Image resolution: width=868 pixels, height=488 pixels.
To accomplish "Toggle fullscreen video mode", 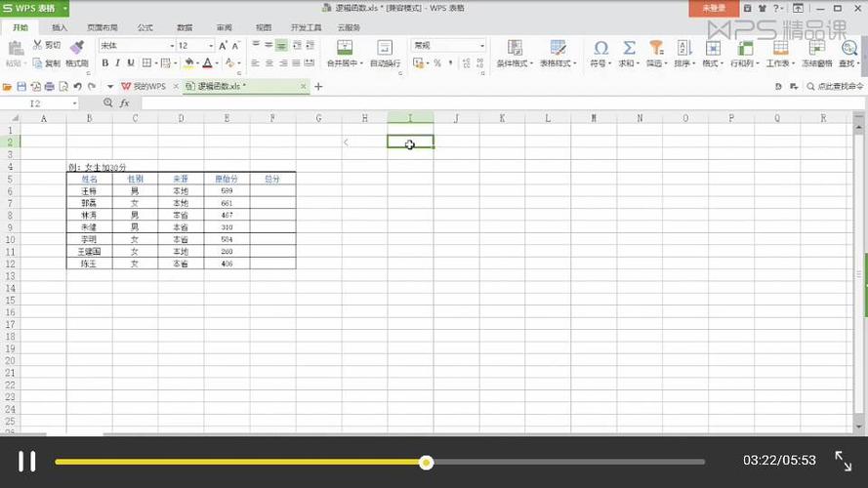I will tap(843, 461).
